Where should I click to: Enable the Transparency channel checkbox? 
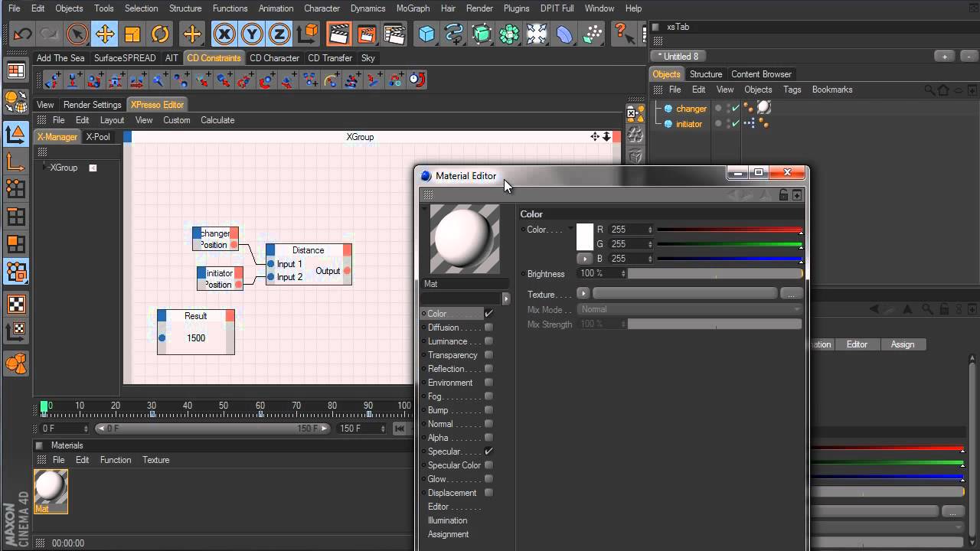point(488,355)
